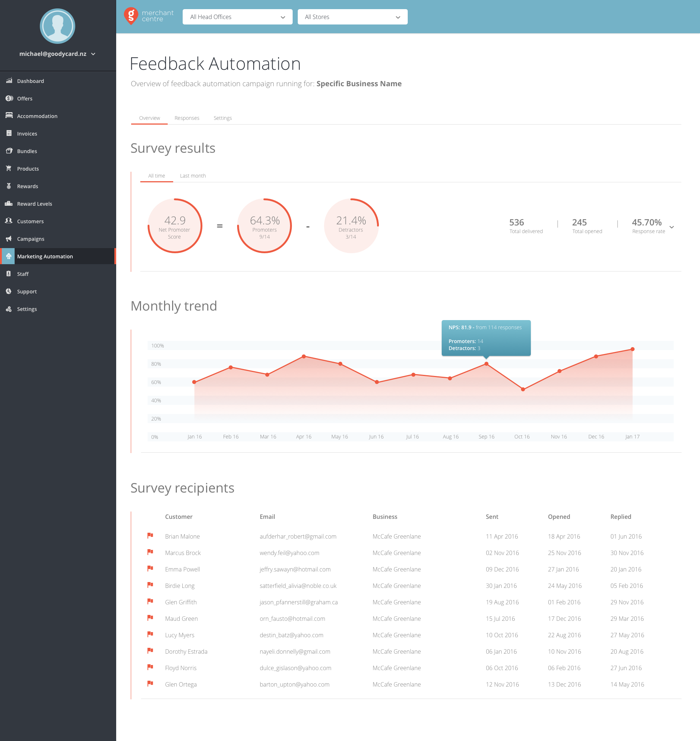Screen dimensions: 700x741
Task: Click email aufderhar_robert@gmail.com
Action: 298,536
